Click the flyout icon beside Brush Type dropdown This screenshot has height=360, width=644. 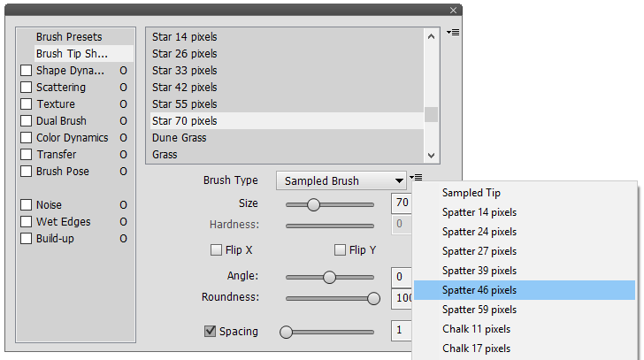pos(417,179)
